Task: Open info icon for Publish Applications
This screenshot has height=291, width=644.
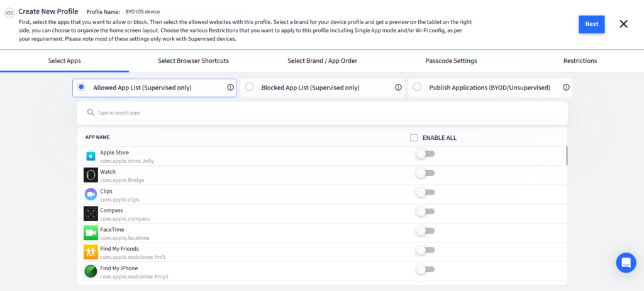Action: tap(566, 88)
